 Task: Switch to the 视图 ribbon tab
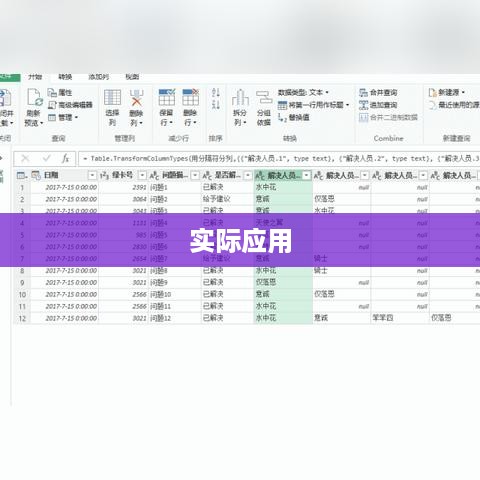tap(132, 77)
